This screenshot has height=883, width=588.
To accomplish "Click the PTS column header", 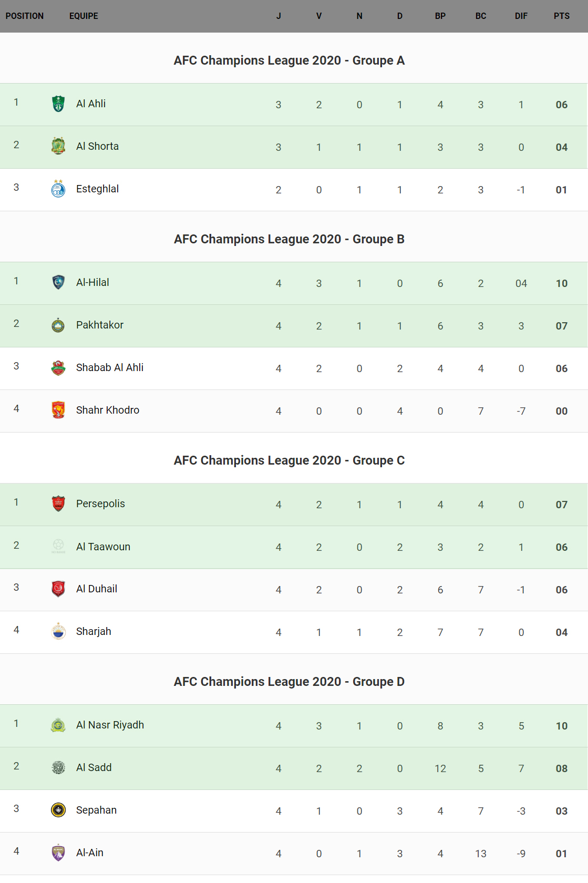I will click(561, 16).
